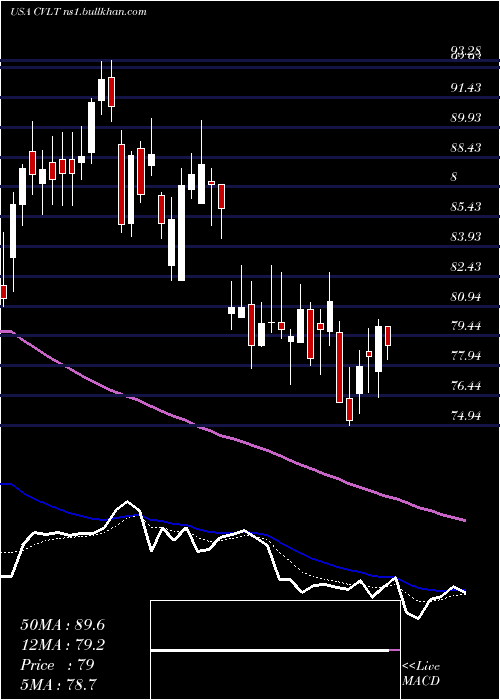Select the 76.44 price axis label
This screenshot has width=500, height=700.
[x=466, y=386]
